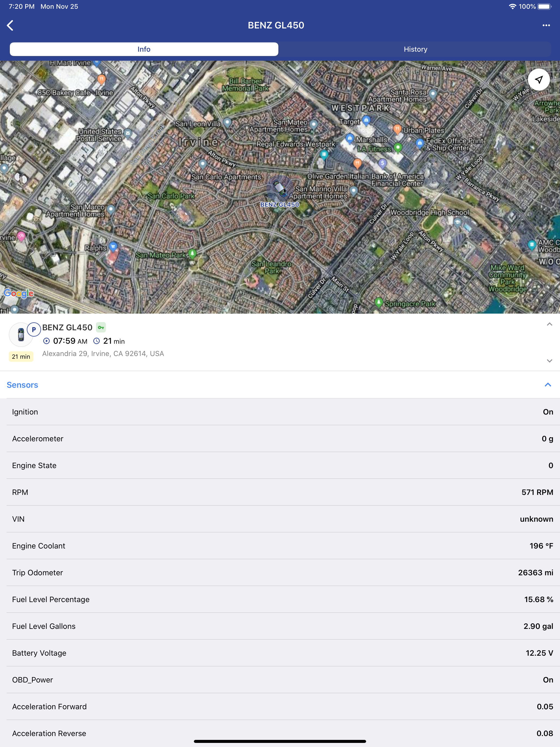Tap the San Mateo Apartment Homes pin
The height and width of the screenshot is (747, 560).
coord(314,125)
